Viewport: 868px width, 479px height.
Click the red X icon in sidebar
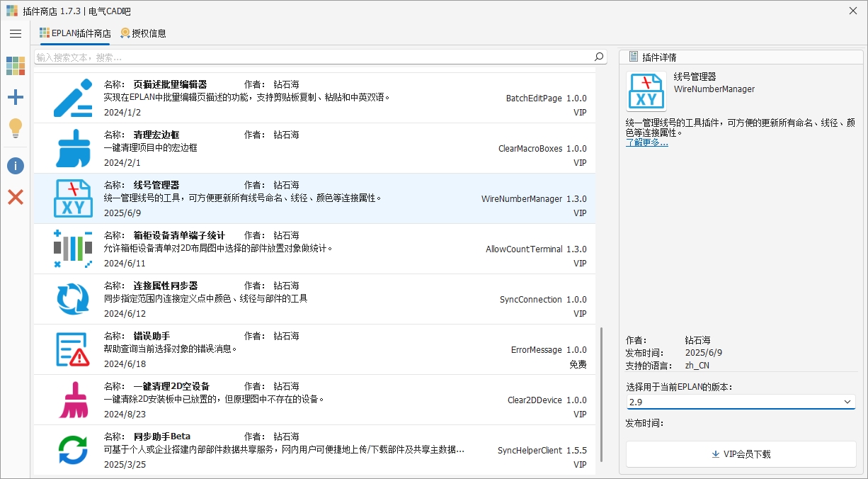point(16,197)
